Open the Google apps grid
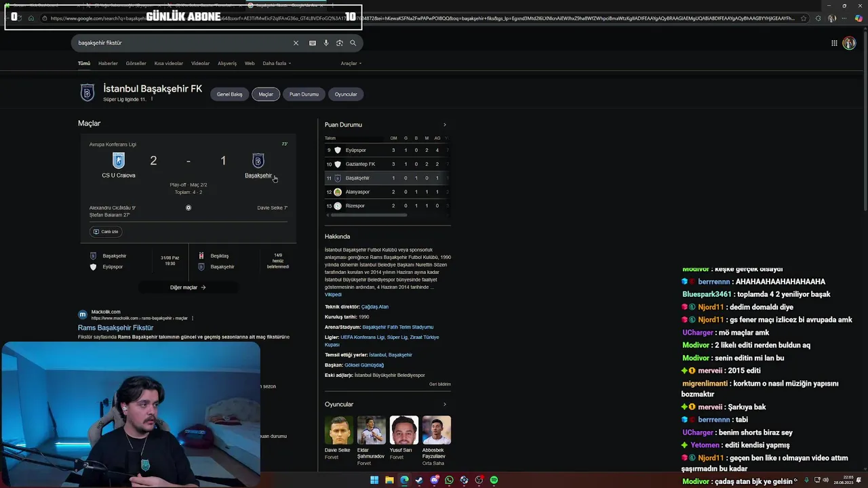868x488 pixels. point(834,43)
